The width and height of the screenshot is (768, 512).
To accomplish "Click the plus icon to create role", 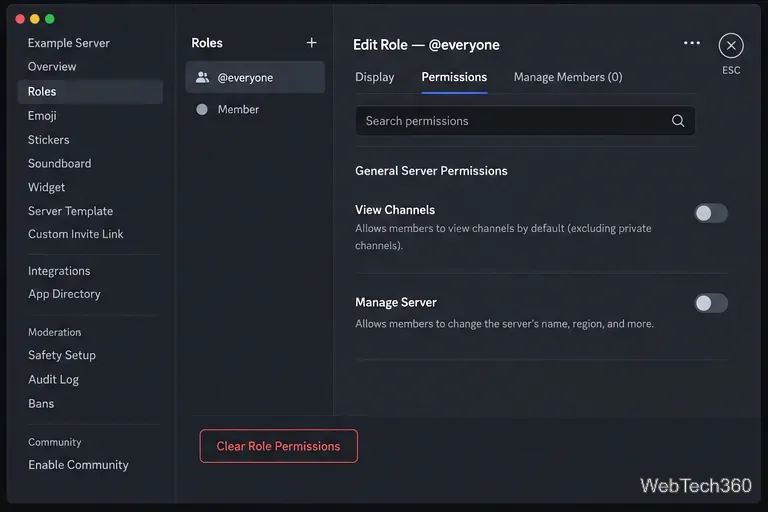I will [312, 43].
